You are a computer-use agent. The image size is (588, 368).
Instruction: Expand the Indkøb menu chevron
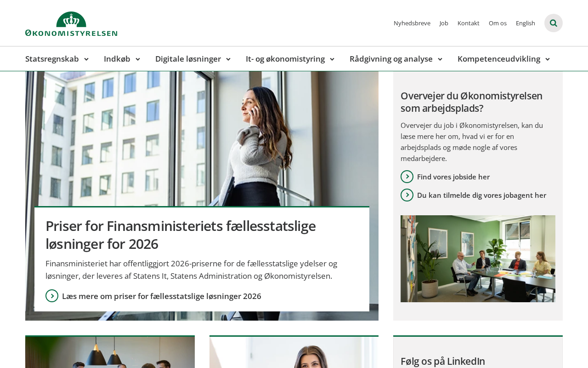[137, 59]
